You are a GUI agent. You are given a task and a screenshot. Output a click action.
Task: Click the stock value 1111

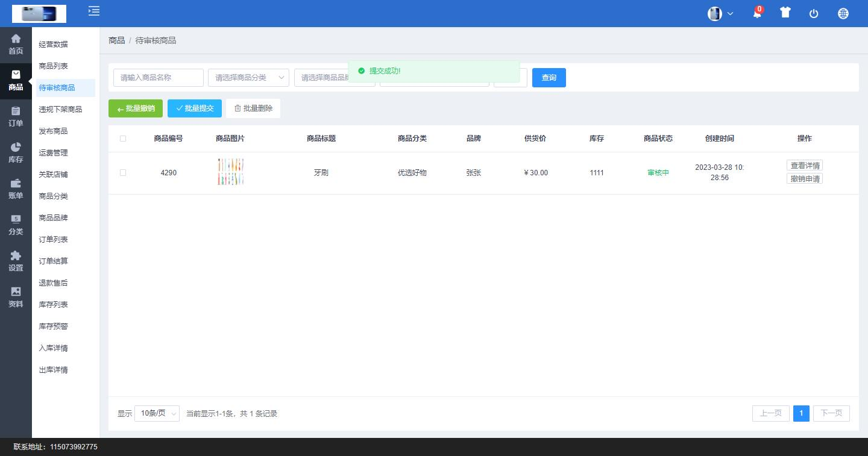[x=597, y=173]
